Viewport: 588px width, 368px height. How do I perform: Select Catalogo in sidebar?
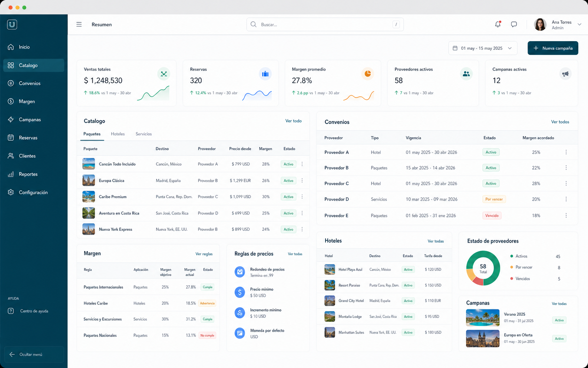pyautogui.click(x=33, y=65)
